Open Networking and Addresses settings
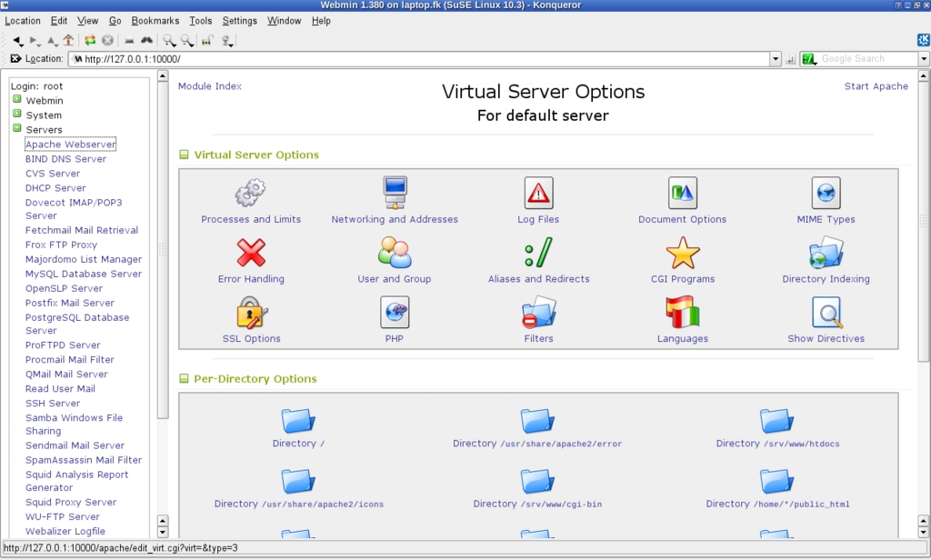This screenshot has height=560, width=931. (395, 193)
